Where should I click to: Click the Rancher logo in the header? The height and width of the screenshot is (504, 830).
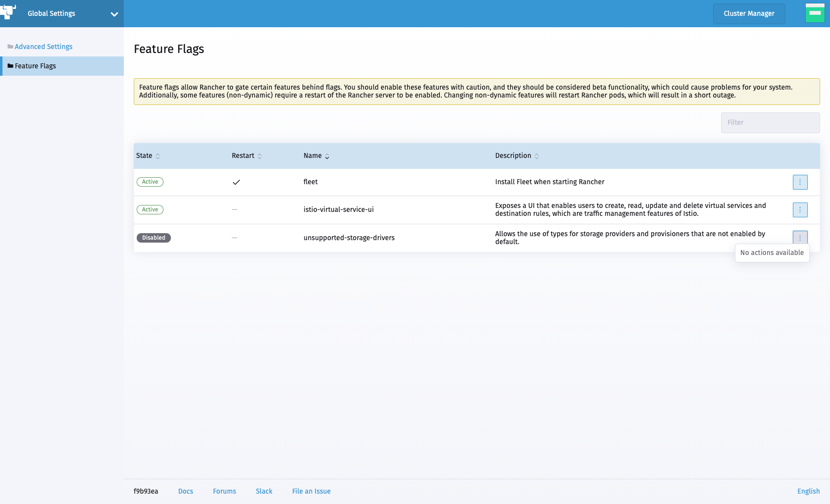click(x=8, y=12)
